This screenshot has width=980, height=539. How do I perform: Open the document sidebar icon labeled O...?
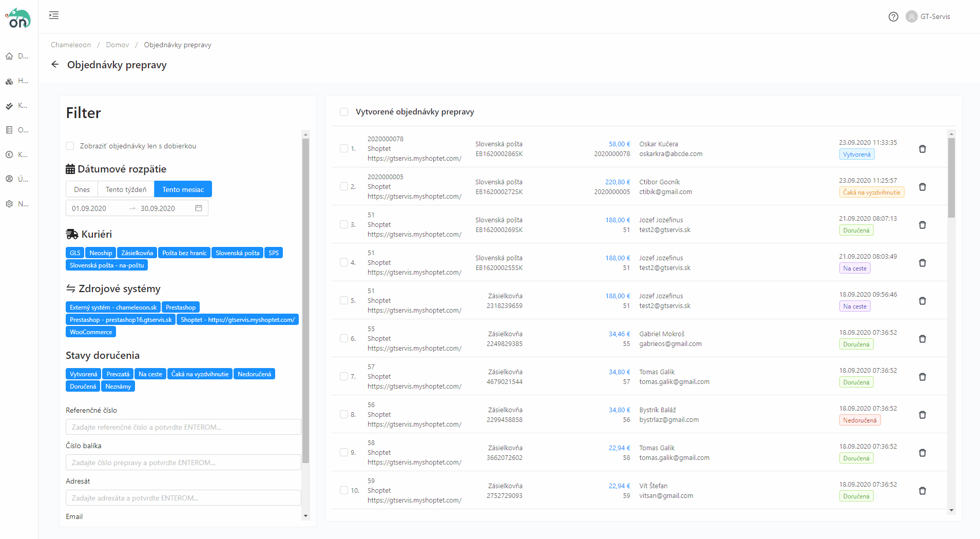click(9, 130)
